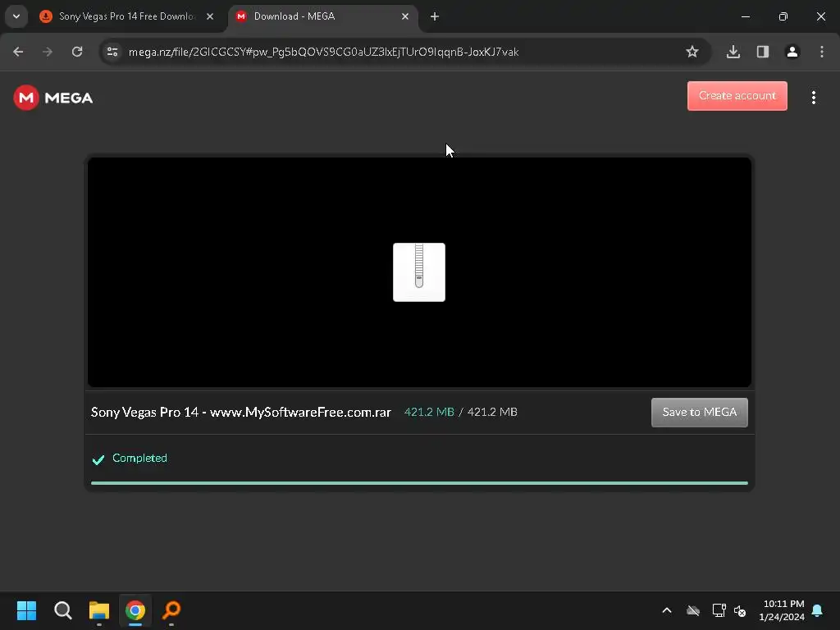Viewport: 840px width, 630px height.
Task: Open Chrome profile icon
Action: 792,52
